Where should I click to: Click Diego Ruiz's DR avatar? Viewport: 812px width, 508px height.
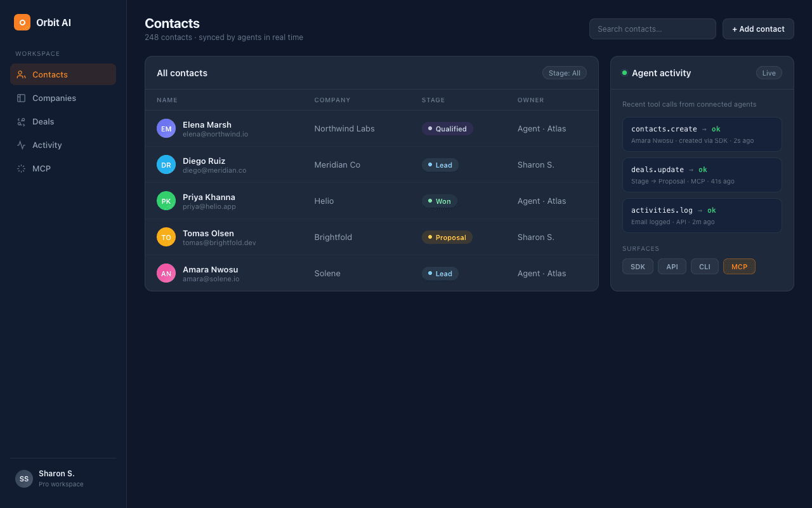point(166,164)
